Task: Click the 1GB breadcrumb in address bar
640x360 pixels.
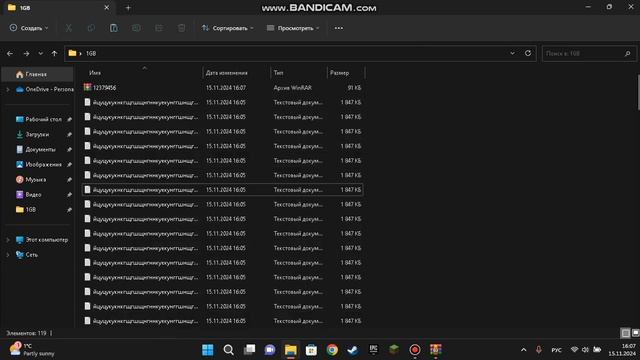Action: (91, 53)
